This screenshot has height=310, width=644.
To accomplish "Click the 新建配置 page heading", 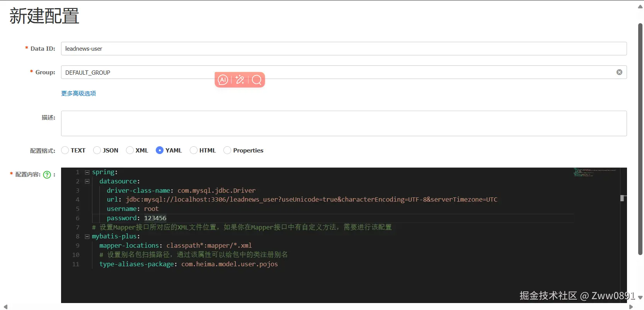I will [44, 16].
